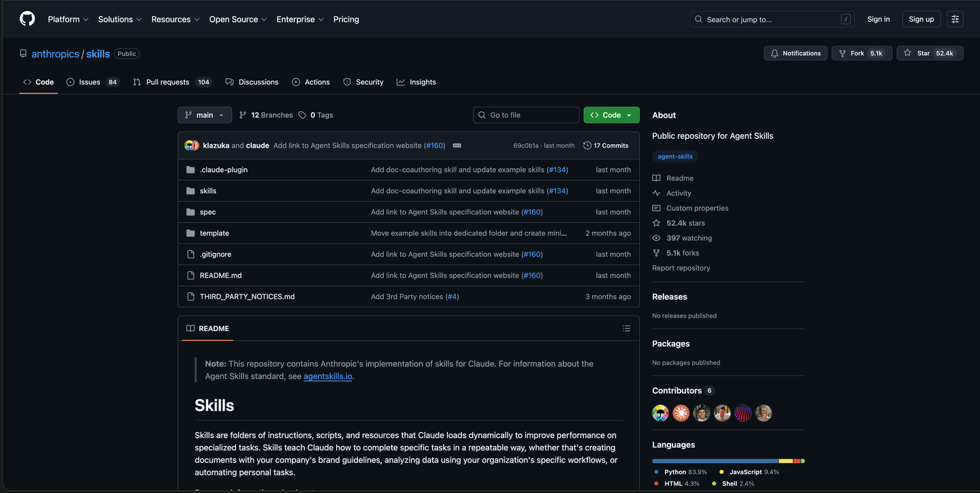Open the spec folder
Screen dimensions: 980x493
pos(208,211)
